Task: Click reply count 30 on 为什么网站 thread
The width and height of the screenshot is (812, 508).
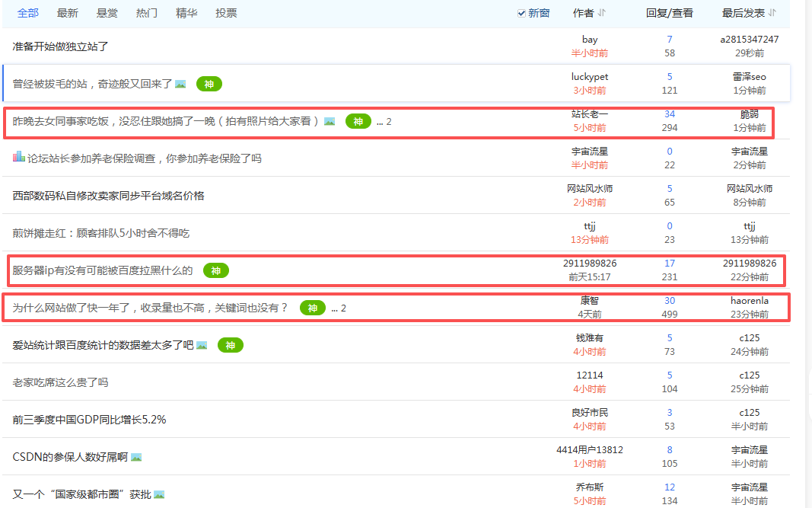Action: (670, 301)
